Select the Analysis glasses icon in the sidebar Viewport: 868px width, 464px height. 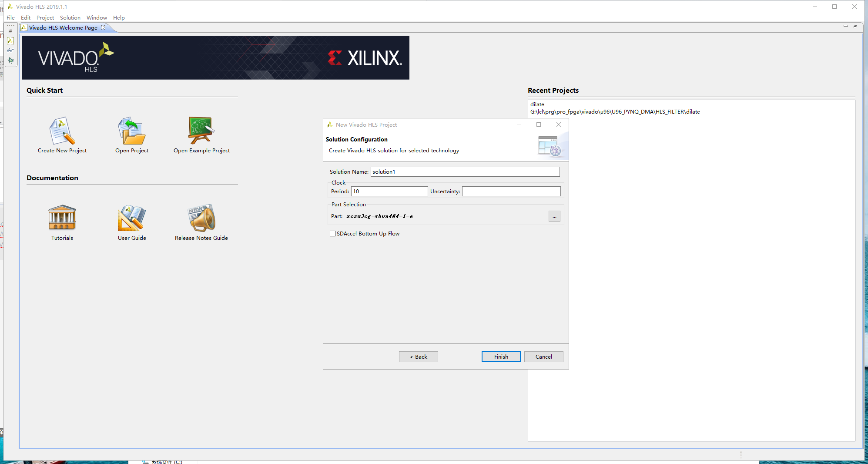coord(10,50)
